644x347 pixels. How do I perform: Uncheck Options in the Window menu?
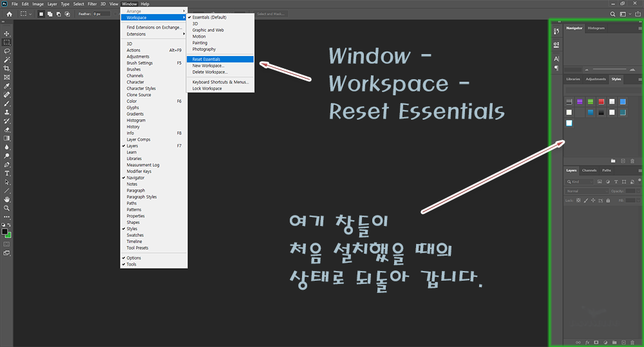(154, 258)
